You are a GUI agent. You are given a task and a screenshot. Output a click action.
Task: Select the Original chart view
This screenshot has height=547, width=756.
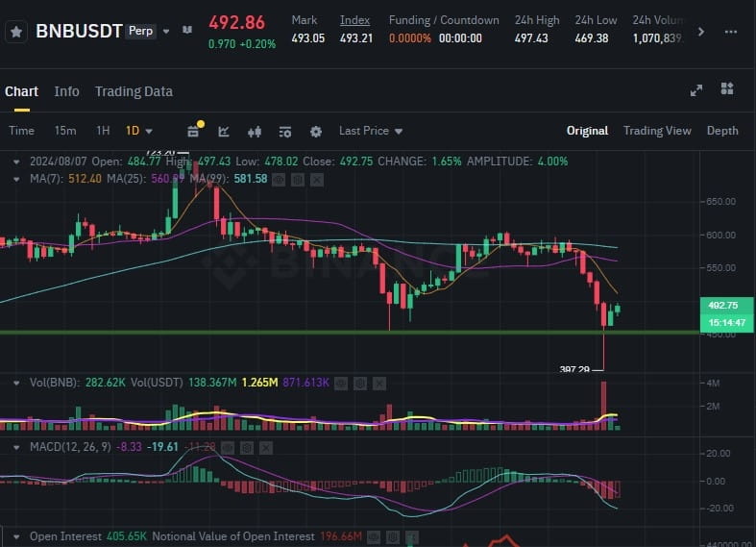pos(587,131)
